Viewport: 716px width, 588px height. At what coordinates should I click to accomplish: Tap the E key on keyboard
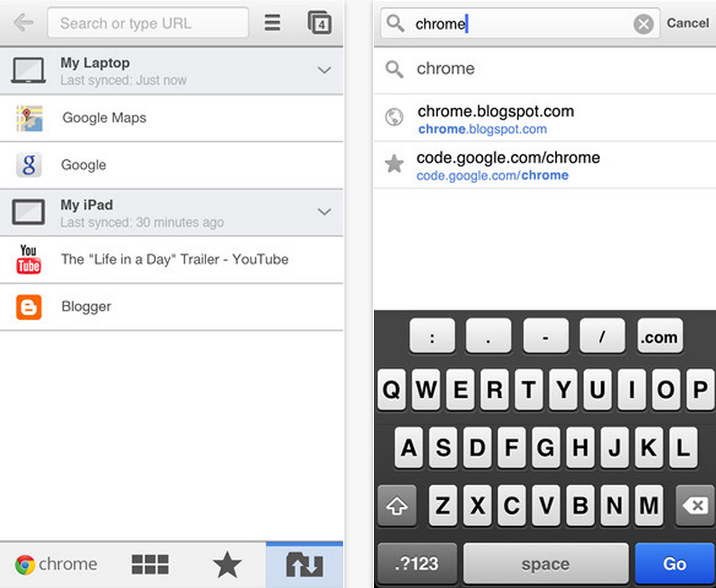point(460,389)
